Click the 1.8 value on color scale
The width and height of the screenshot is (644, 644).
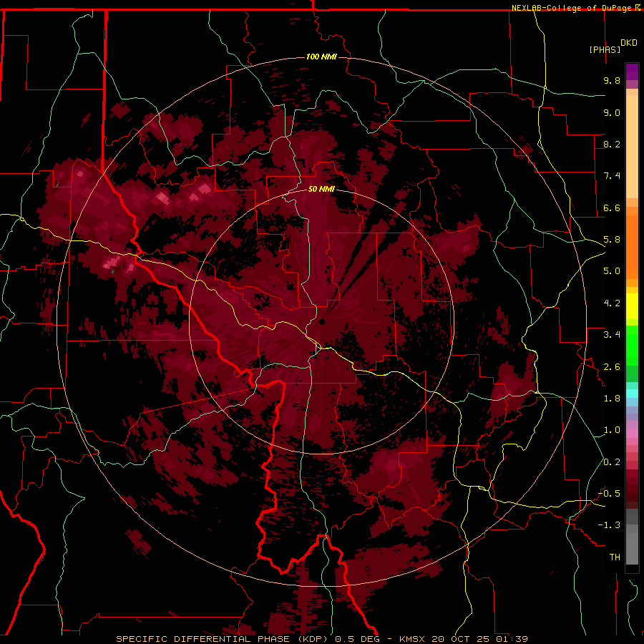click(612, 399)
